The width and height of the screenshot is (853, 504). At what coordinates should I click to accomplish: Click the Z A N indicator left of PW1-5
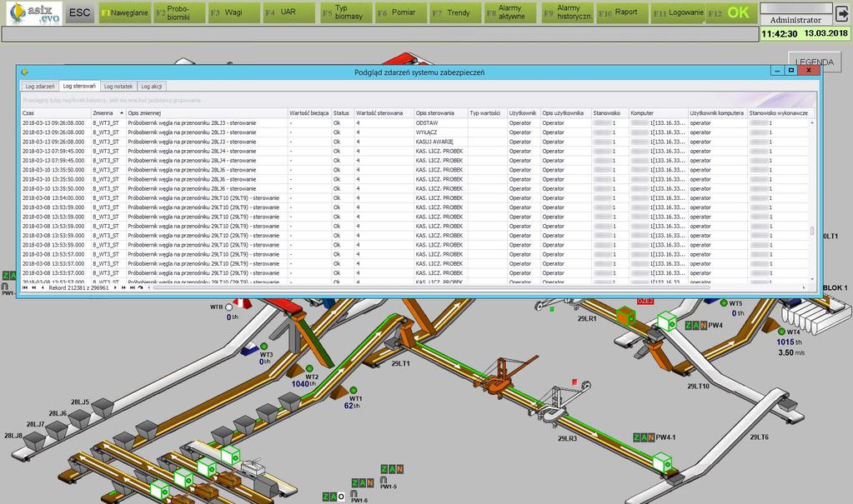click(x=363, y=483)
